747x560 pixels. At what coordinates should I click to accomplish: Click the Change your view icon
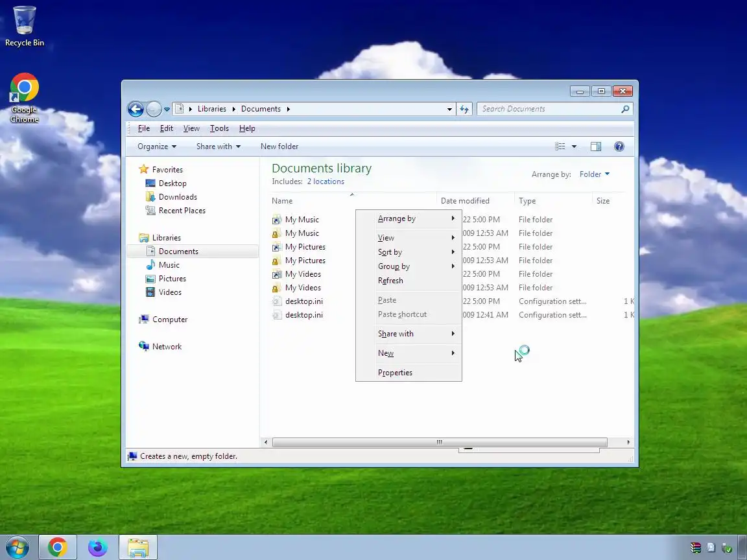(x=560, y=146)
